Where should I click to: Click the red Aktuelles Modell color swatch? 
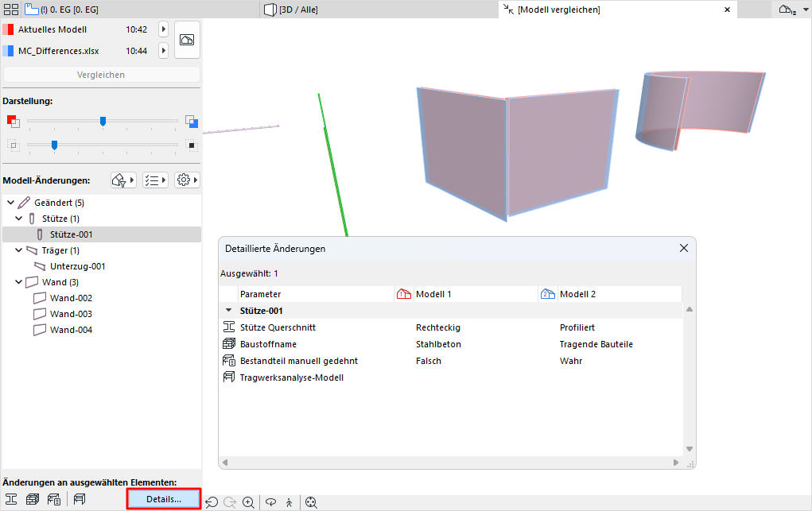point(8,29)
